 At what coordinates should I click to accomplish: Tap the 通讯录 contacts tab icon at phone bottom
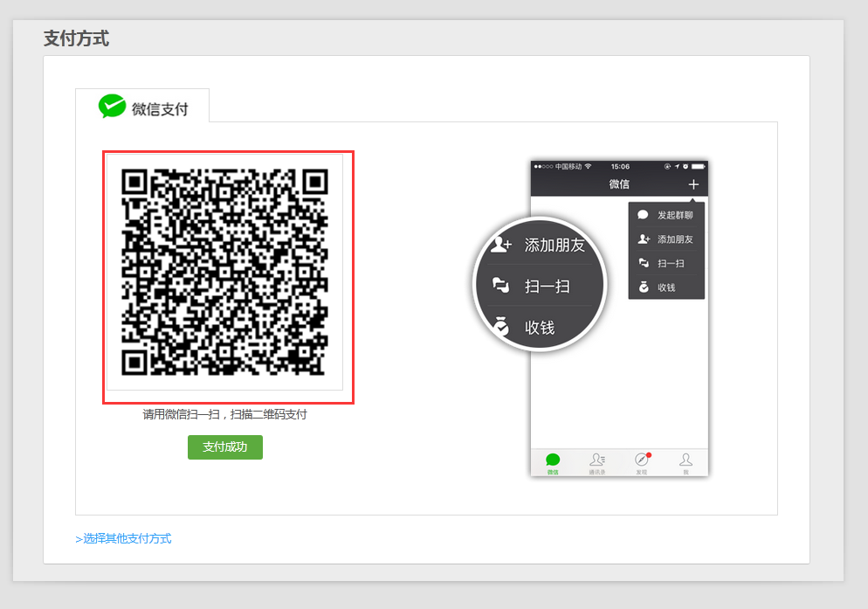[x=596, y=460]
